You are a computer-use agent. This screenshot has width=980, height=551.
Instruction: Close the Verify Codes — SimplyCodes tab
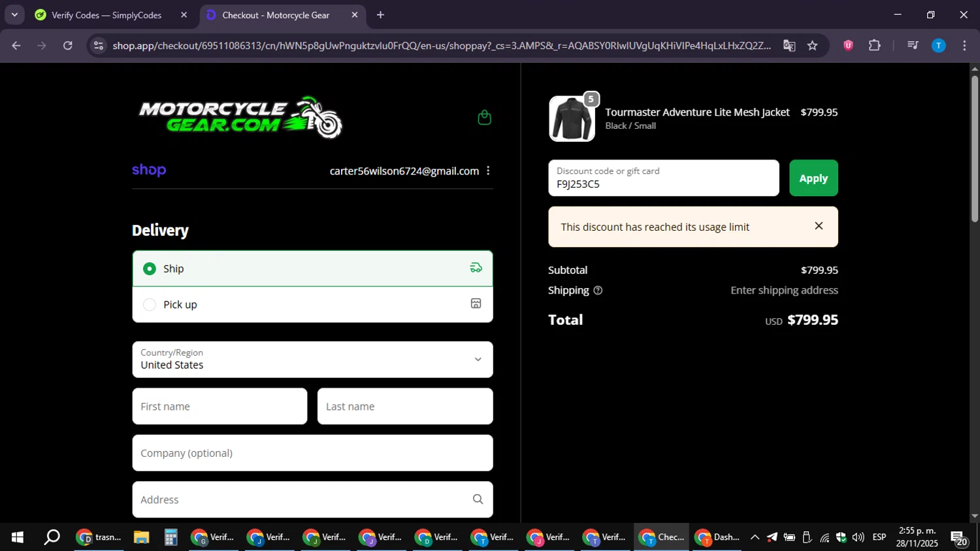tap(184, 15)
